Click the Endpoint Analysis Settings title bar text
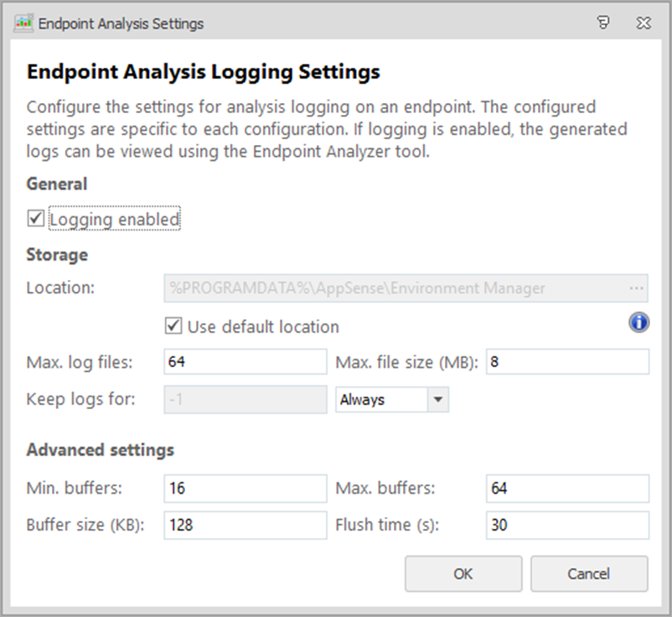Image resolution: width=672 pixels, height=617 pixels. click(x=121, y=23)
